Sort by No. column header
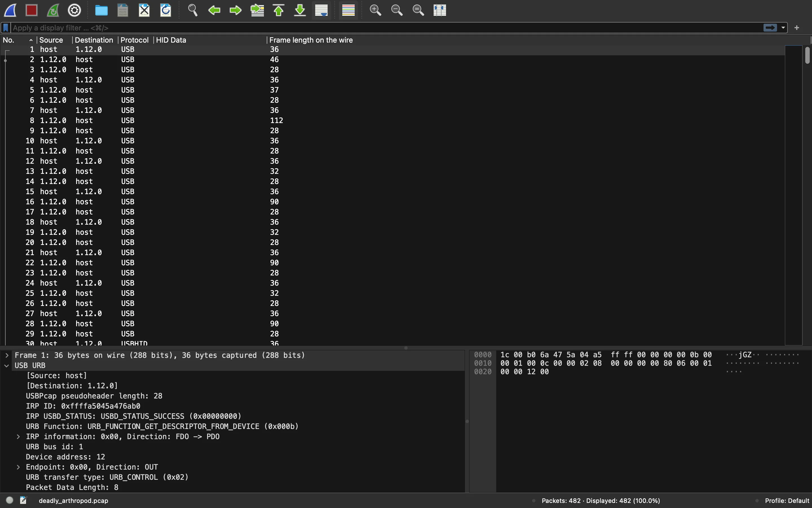Screen dimensions: 812x508 tap(18, 40)
